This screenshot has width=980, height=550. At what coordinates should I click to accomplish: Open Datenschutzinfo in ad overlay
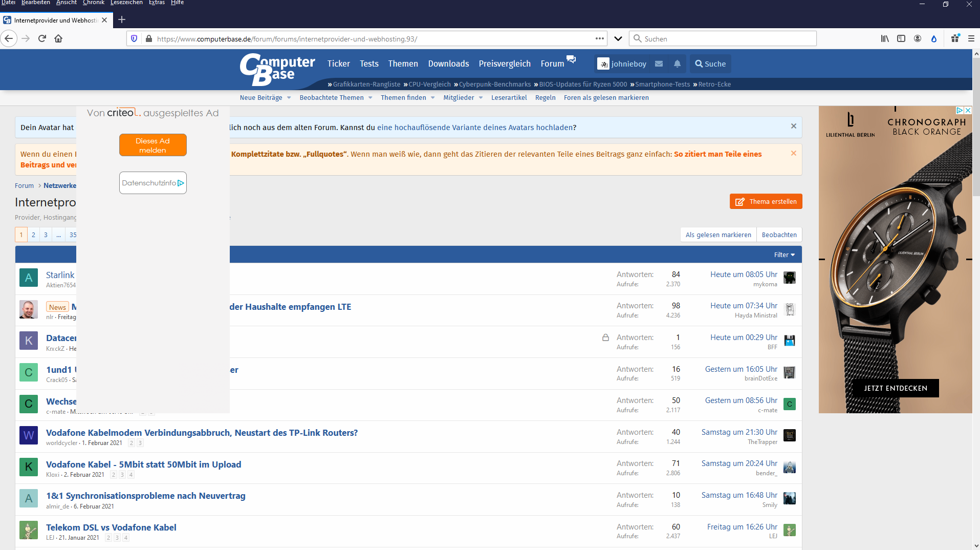pos(153,183)
